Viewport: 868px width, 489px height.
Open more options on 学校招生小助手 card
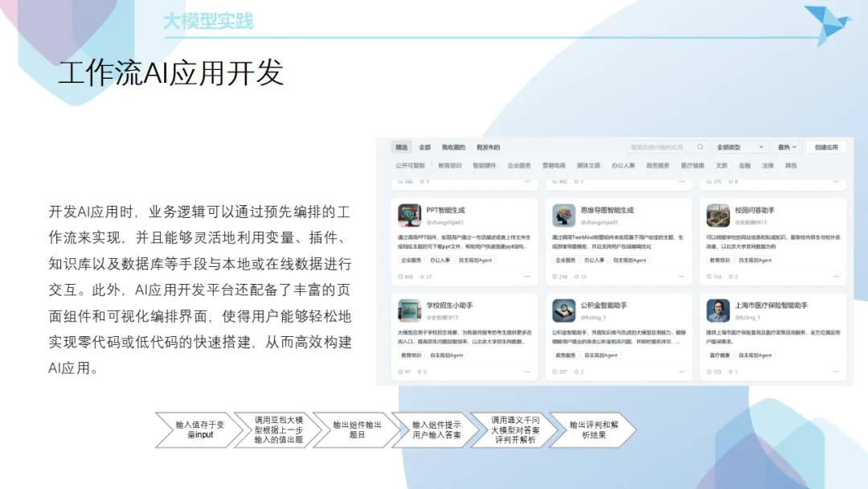(x=527, y=372)
